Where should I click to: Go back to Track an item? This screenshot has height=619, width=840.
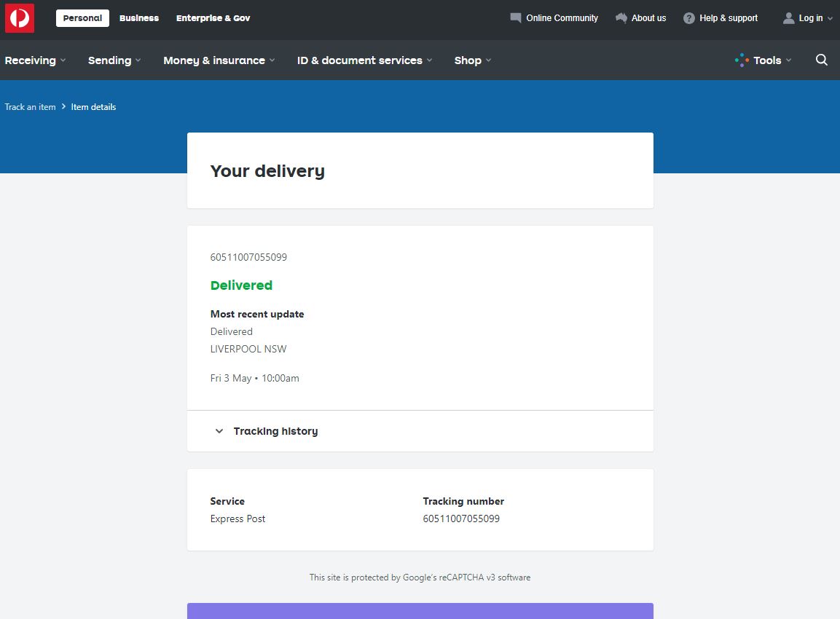pyautogui.click(x=30, y=107)
